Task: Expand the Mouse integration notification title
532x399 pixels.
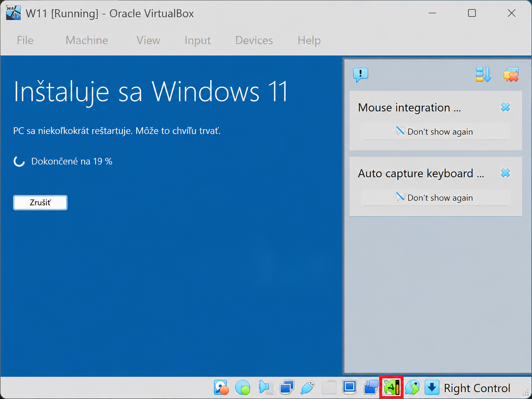Action: (x=409, y=108)
